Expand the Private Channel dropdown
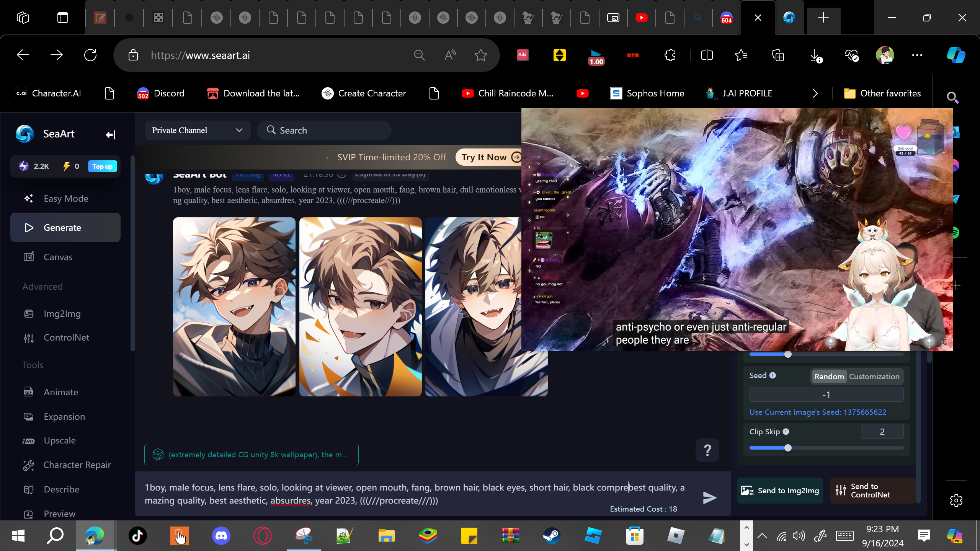The image size is (980, 551). (x=198, y=130)
